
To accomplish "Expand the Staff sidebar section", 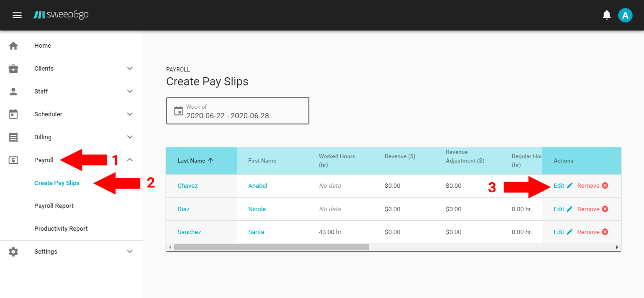I will tap(130, 92).
